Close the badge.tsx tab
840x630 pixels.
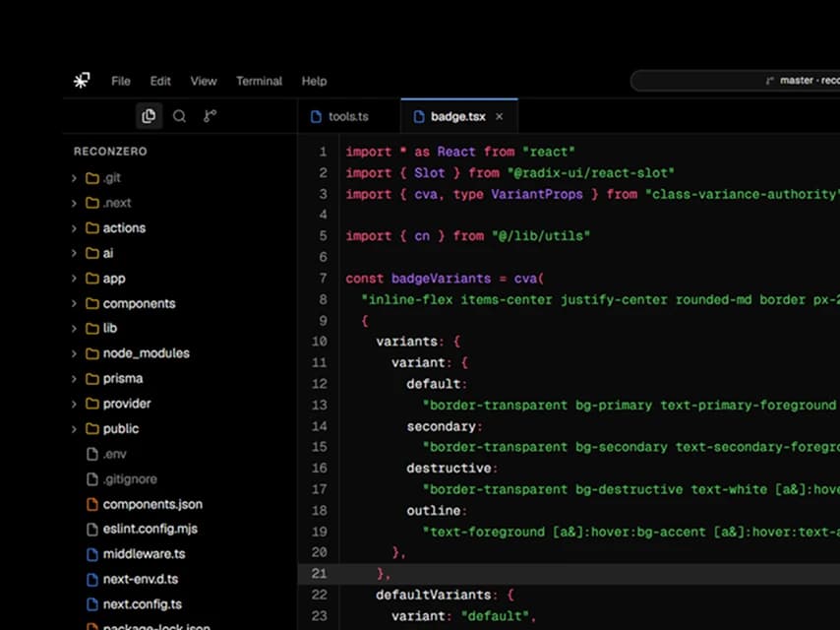click(500, 116)
